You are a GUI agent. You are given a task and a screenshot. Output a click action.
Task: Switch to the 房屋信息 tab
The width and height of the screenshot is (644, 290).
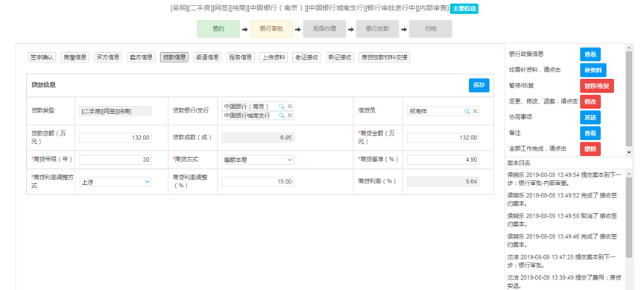click(75, 57)
